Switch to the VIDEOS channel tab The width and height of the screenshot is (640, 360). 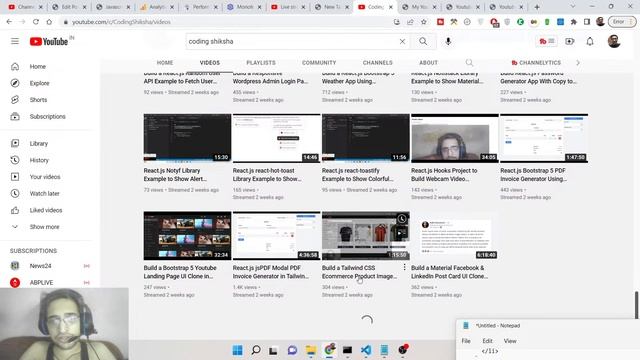click(210, 63)
